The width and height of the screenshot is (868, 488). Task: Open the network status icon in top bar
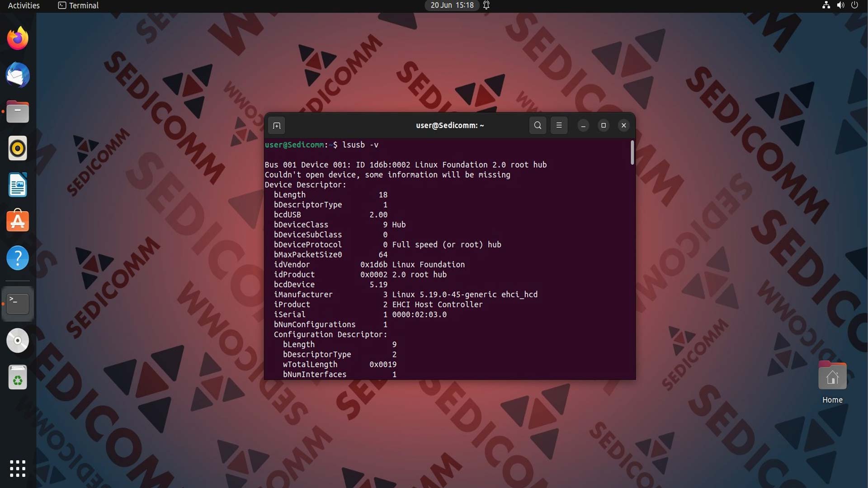pos(826,5)
